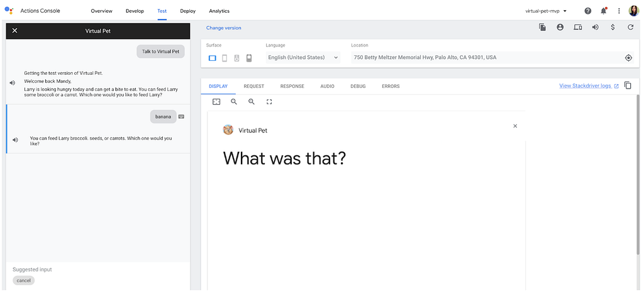Click the keyboard icon next to banana
644x294 pixels.
tap(182, 117)
